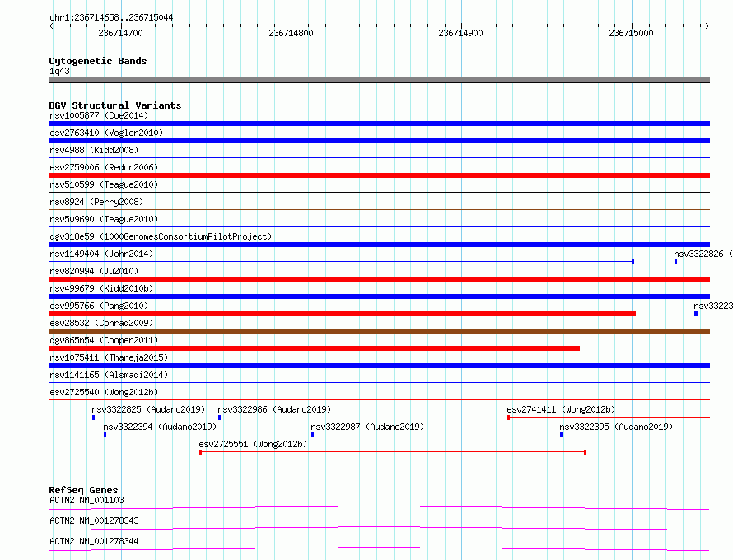Screen dimensions: 733x560
Task: Open the nsv4988 (Kidd2008) variant label
Action: pos(94,150)
